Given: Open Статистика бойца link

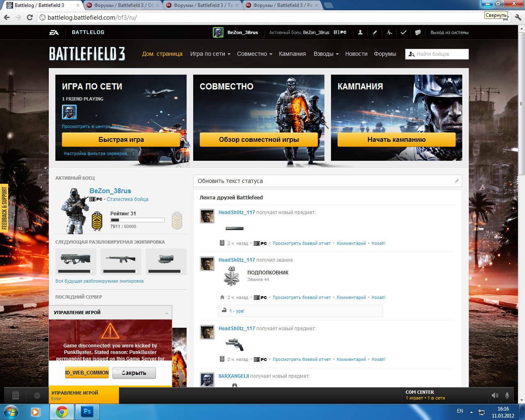Looking at the screenshot, I should (128, 199).
